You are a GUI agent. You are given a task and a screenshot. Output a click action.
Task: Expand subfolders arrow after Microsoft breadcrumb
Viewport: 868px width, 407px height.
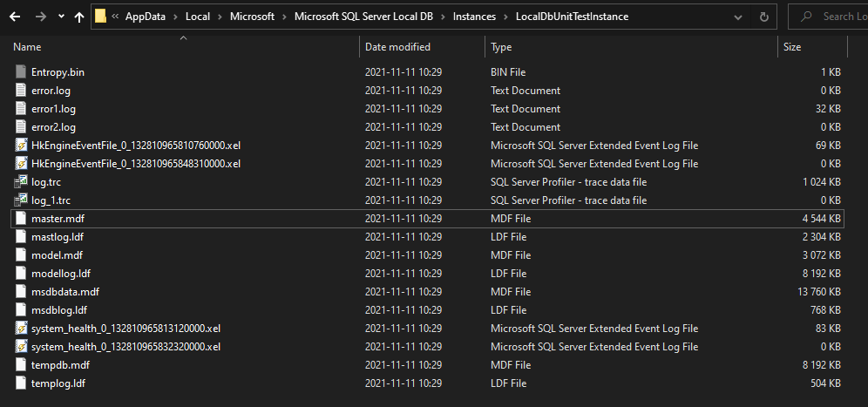tap(284, 17)
